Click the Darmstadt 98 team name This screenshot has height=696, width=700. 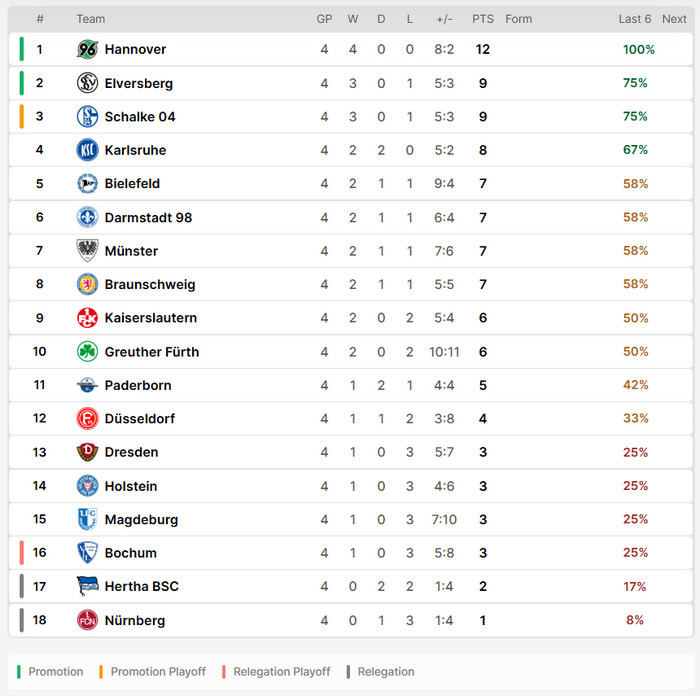pyautogui.click(x=148, y=217)
